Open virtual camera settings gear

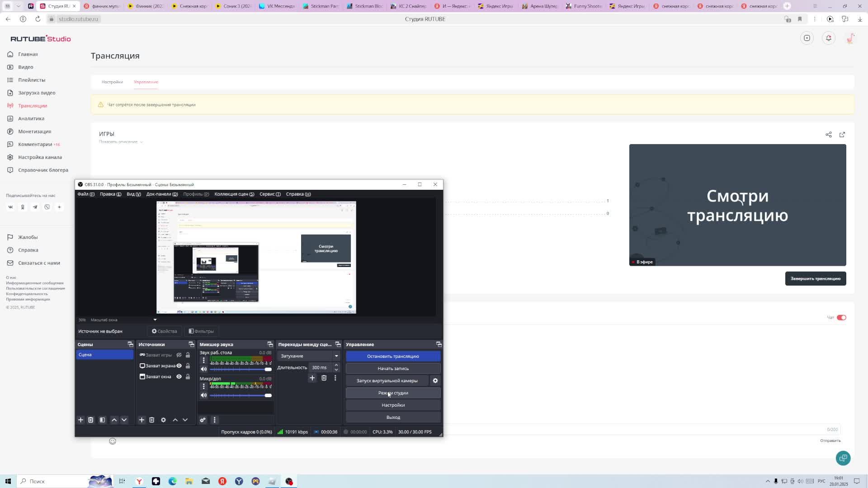pos(435,380)
